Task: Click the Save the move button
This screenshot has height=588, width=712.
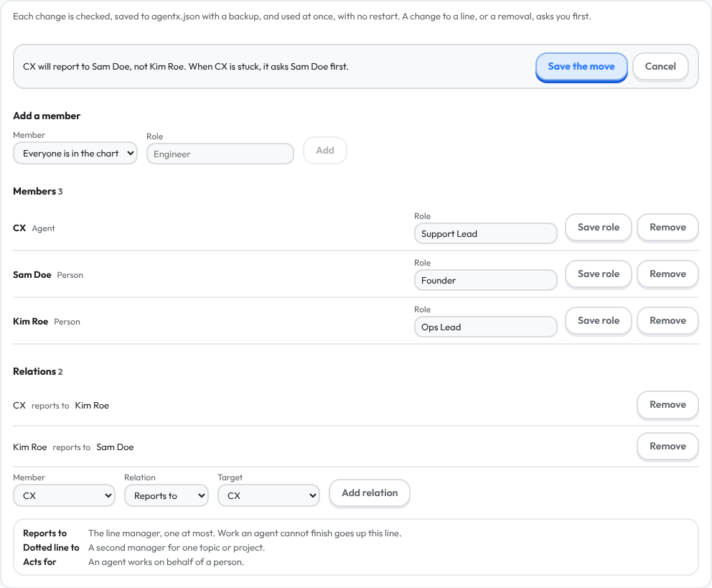Action: [581, 67]
